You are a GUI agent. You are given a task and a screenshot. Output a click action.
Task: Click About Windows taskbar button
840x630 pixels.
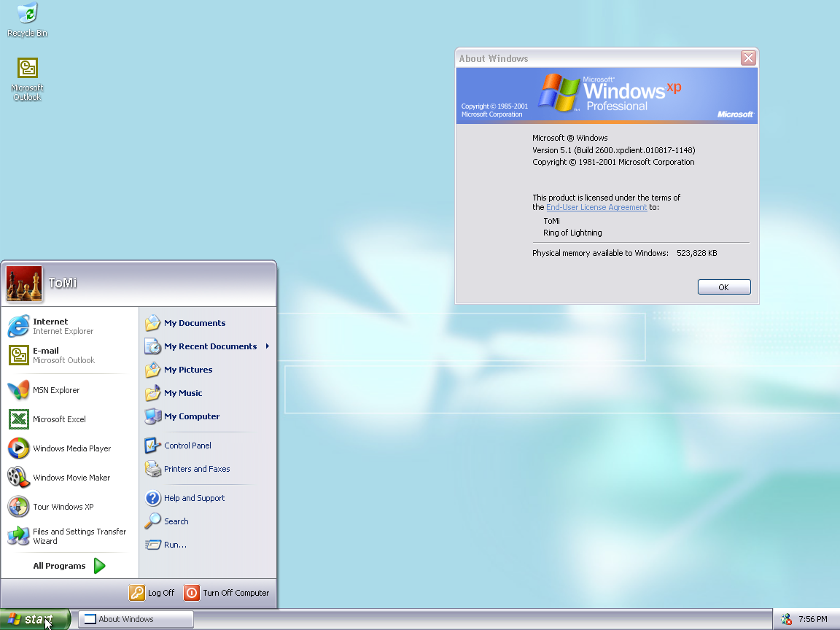pos(136,619)
